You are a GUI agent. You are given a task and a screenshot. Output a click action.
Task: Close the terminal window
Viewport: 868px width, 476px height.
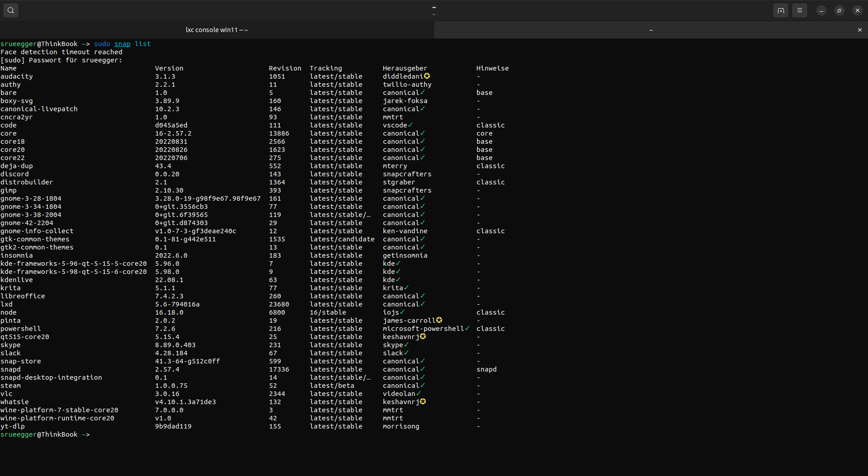[x=858, y=10]
